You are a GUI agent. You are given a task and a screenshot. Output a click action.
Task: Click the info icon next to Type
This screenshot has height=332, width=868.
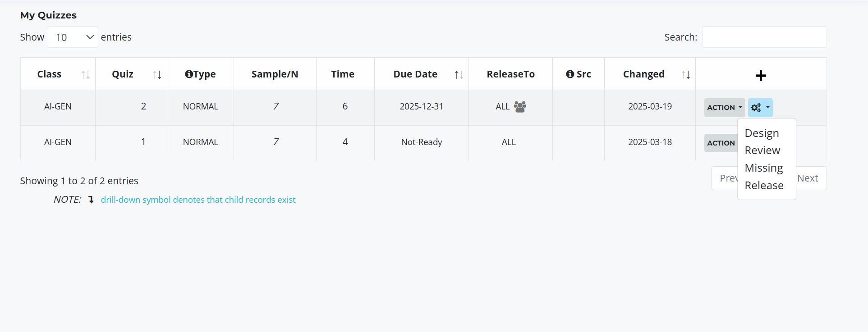click(189, 74)
